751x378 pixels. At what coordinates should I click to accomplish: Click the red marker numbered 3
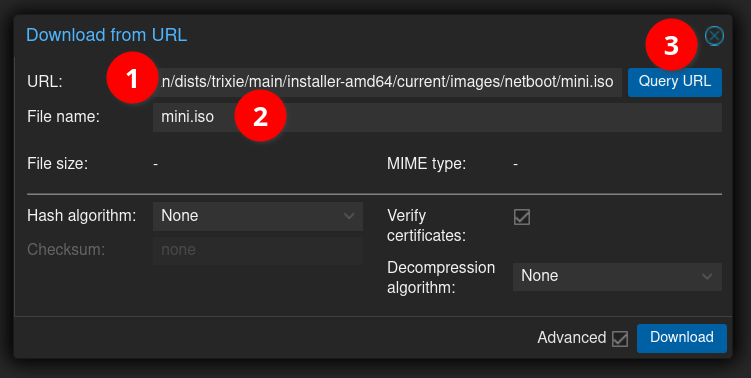click(x=671, y=45)
